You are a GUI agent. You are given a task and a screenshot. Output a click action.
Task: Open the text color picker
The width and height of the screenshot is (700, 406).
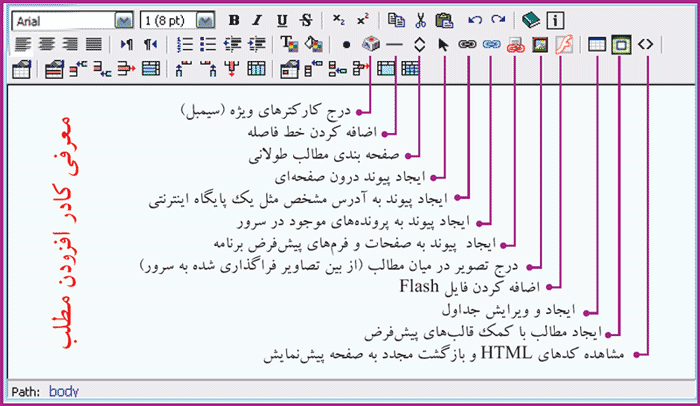pyautogui.click(x=290, y=44)
